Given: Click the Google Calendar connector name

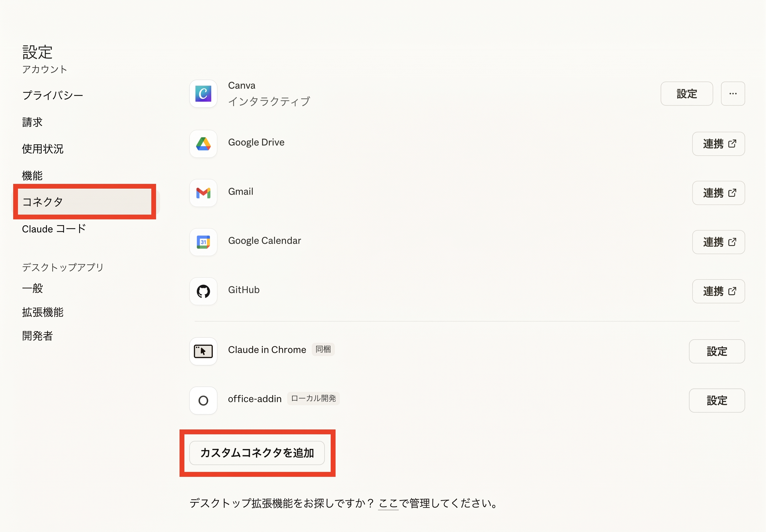Looking at the screenshot, I should point(265,241).
